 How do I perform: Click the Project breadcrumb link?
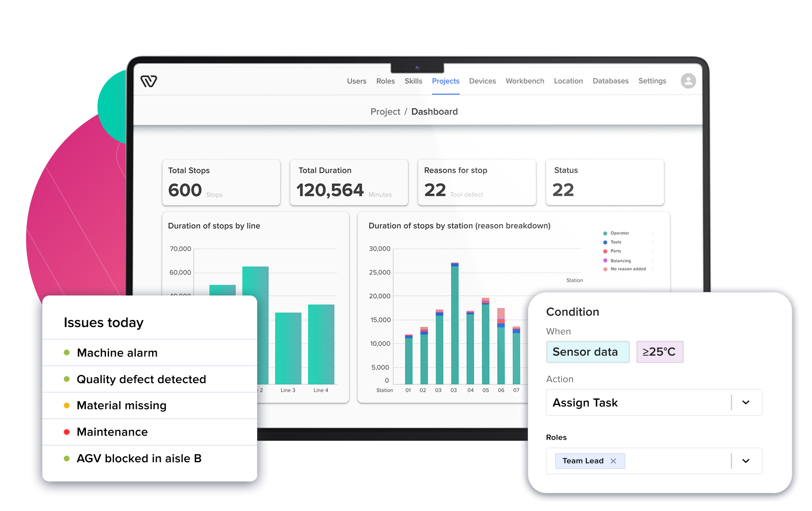coord(385,112)
